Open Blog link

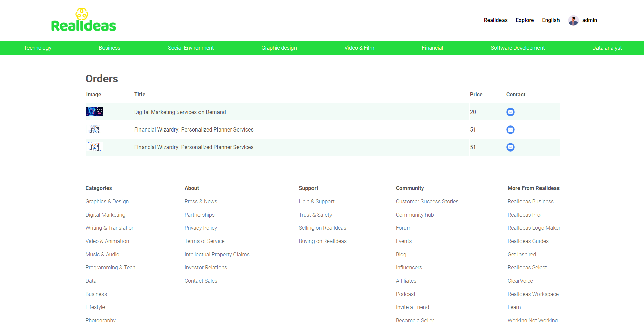(x=401, y=255)
